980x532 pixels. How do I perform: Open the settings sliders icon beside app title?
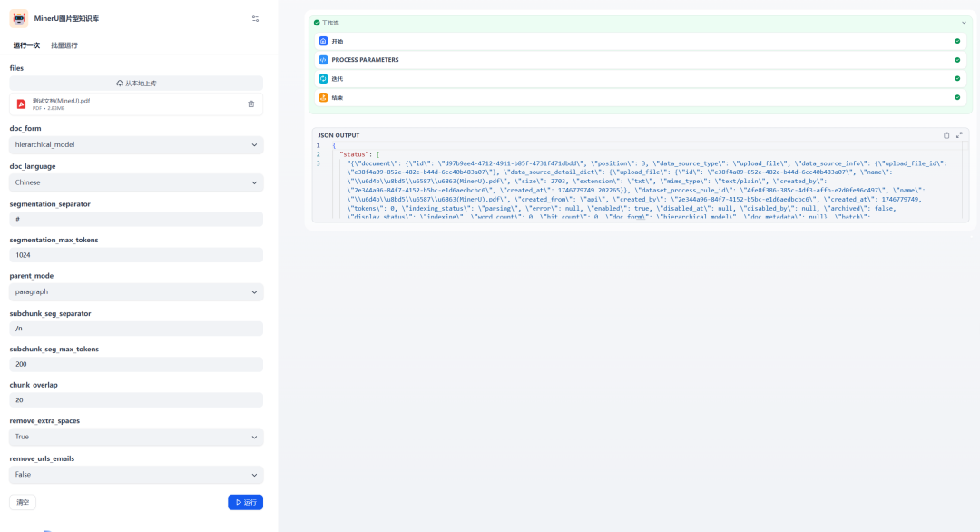point(255,19)
